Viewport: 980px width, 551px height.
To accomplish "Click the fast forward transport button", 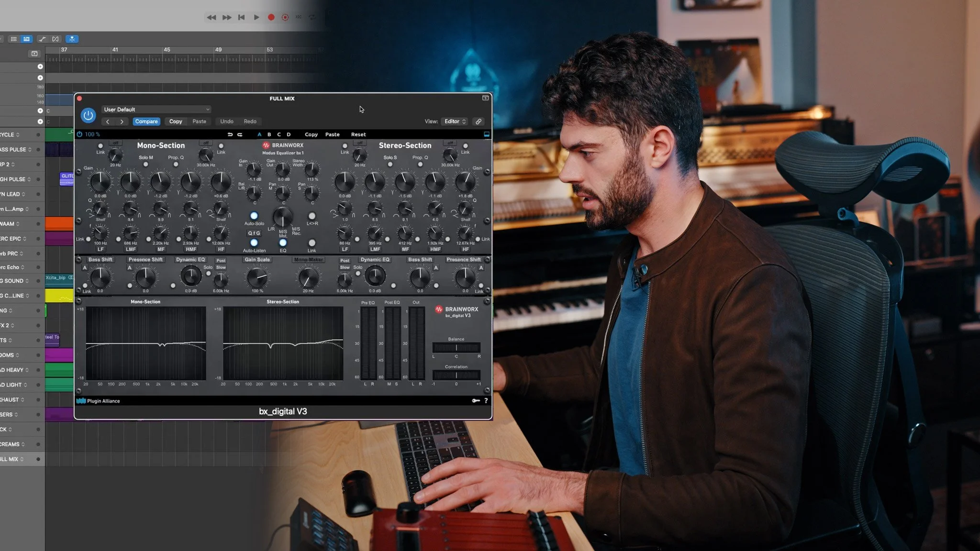I will [227, 17].
